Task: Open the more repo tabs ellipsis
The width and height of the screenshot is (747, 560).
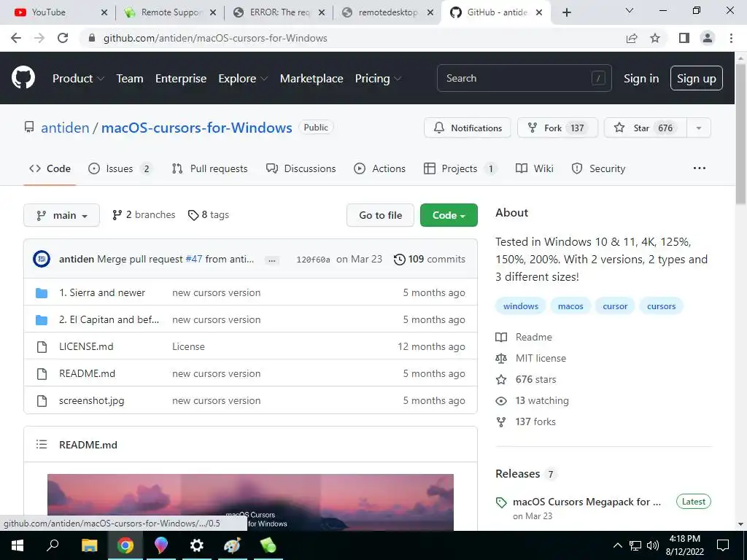Action: point(700,168)
